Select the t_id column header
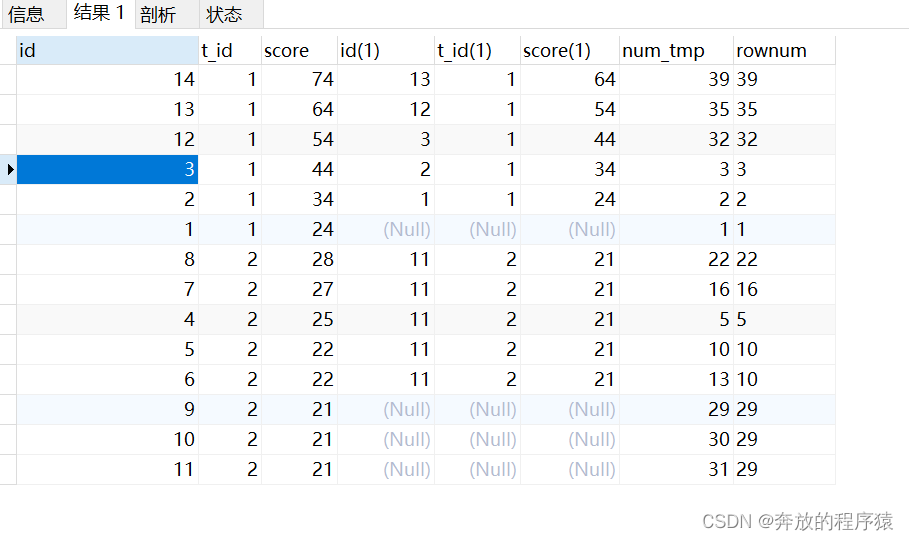 click(229, 50)
